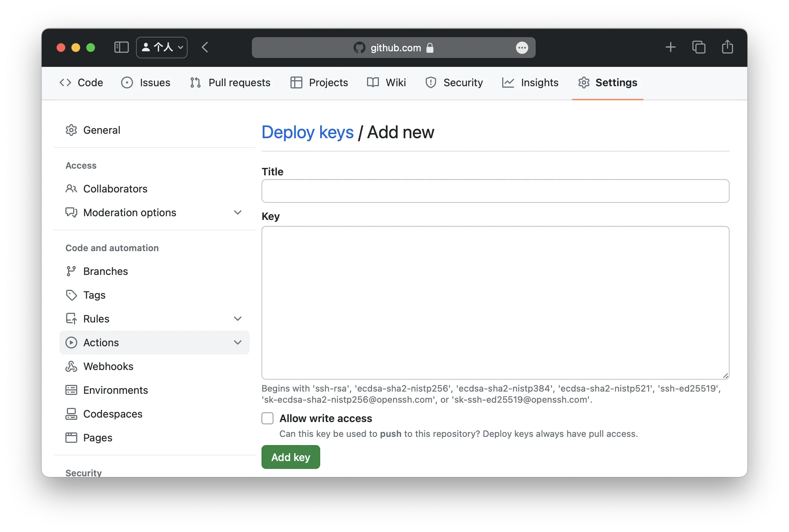Click the Pull requests icon
Image resolution: width=789 pixels, height=532 pixels.
196,82
